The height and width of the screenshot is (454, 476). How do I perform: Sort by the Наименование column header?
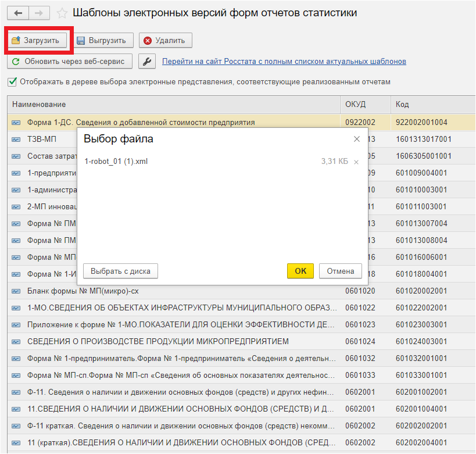[x=174, y=105]
